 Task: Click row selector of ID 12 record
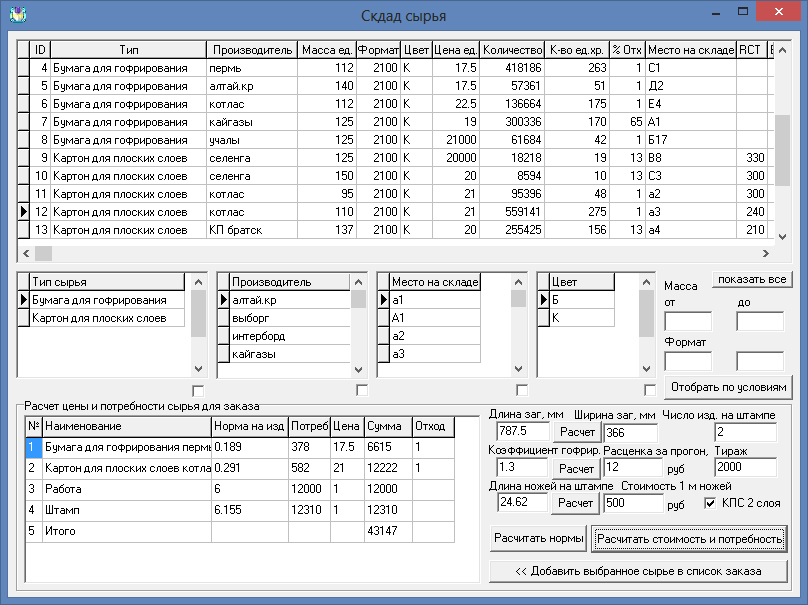point(23,212)
